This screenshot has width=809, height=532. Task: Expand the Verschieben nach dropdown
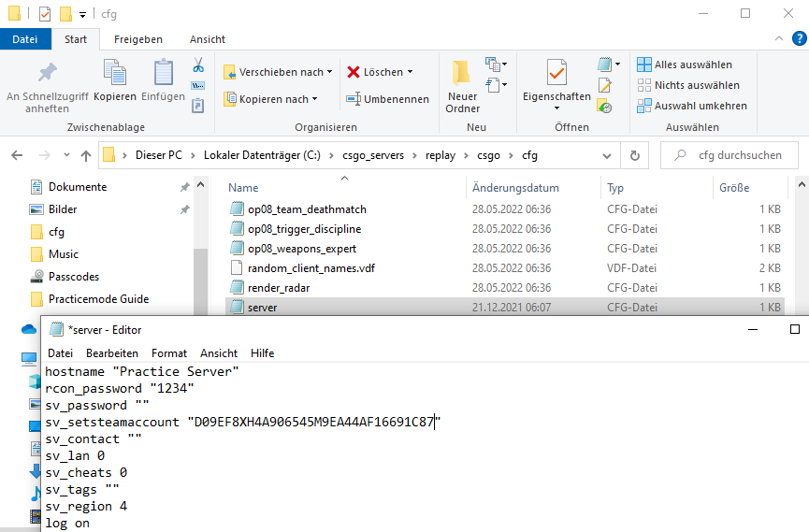(x=330, y=72)
